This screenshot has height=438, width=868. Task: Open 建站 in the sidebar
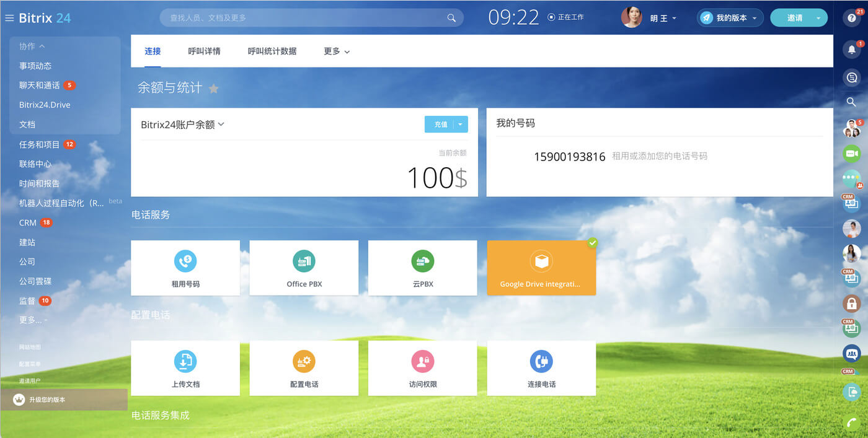coord(27,242)
